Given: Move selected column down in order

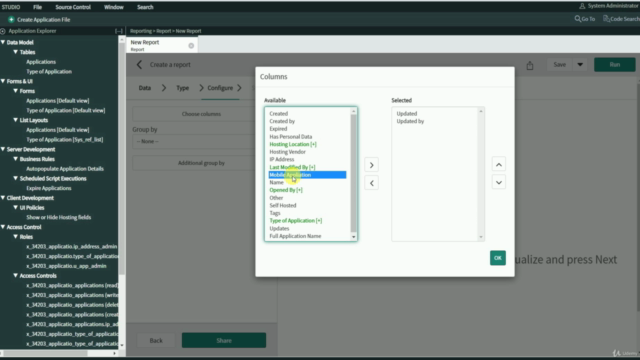Looking at the screenshot, I should tap(499, 182).
